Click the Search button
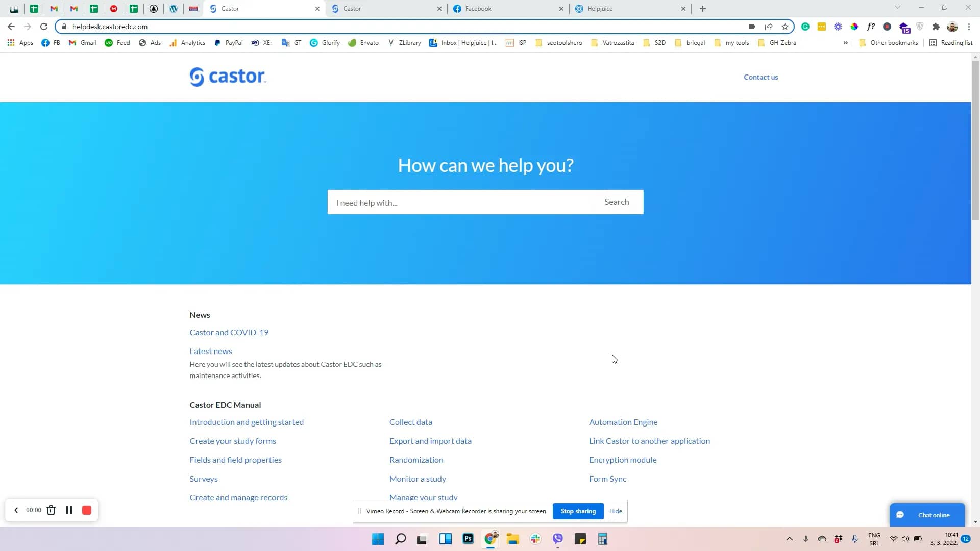 617,202
